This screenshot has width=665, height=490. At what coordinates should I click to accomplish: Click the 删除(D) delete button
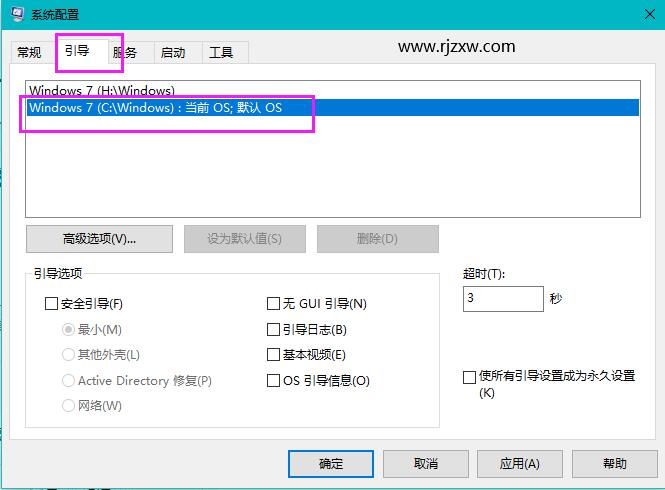point(377,239)
